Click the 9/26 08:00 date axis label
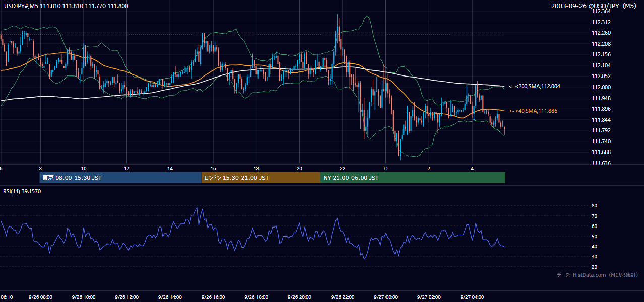 (40, 297)
